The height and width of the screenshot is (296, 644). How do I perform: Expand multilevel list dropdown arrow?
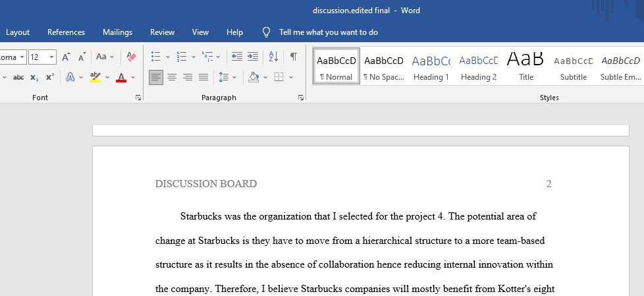point(218,57)
